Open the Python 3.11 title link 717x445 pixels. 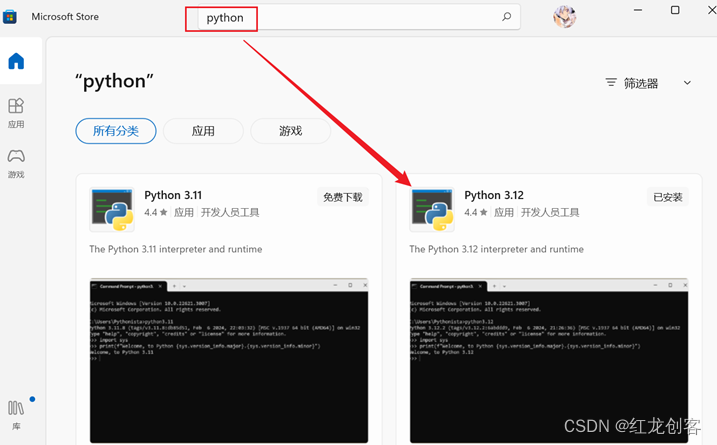coord(173,195)
